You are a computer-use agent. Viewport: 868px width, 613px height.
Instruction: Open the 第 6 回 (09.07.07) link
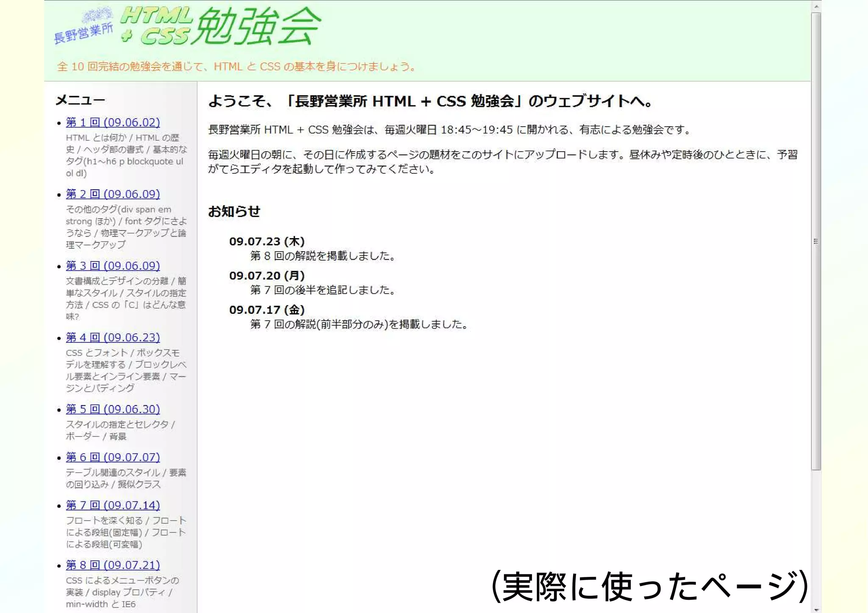coord(113,457)
